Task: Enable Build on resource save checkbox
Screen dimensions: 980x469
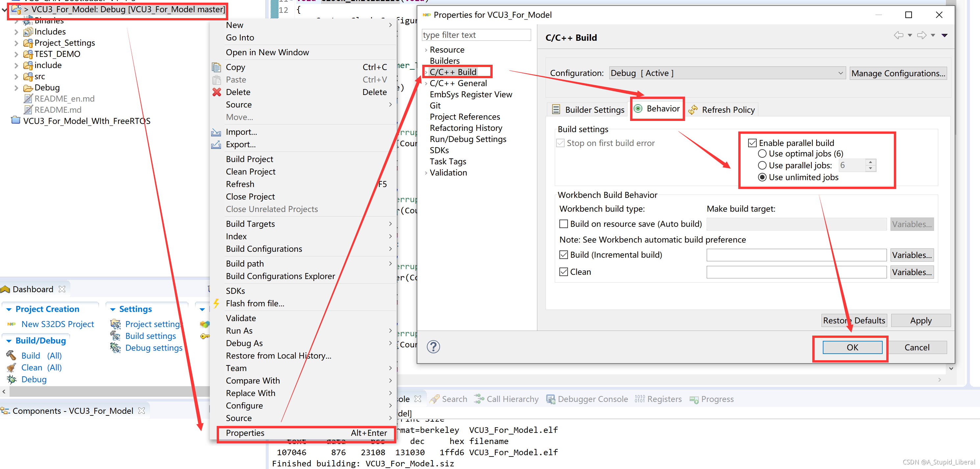Action: [x=563, y=224]
